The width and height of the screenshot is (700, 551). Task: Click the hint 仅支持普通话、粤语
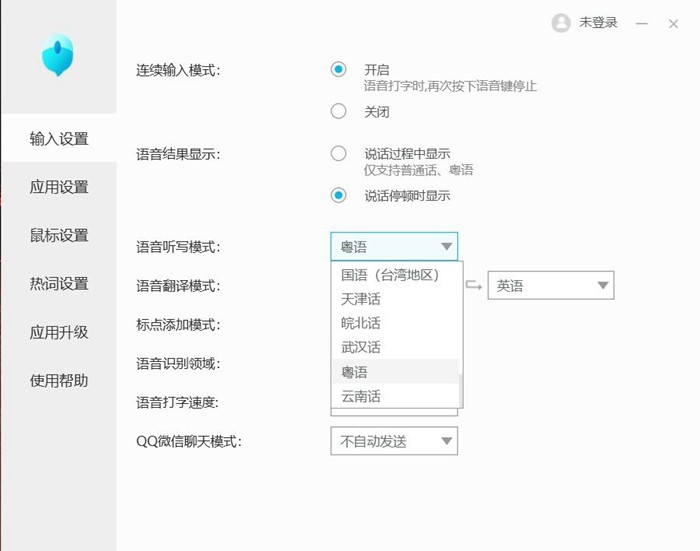tap(418, 170)
